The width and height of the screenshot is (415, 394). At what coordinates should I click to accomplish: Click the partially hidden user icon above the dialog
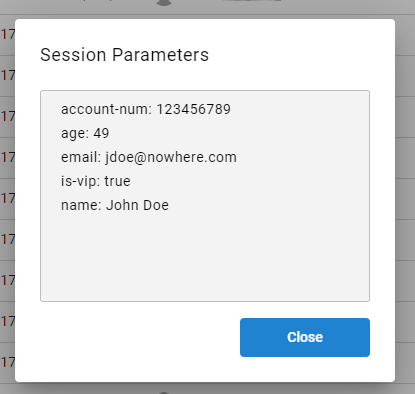164,3
